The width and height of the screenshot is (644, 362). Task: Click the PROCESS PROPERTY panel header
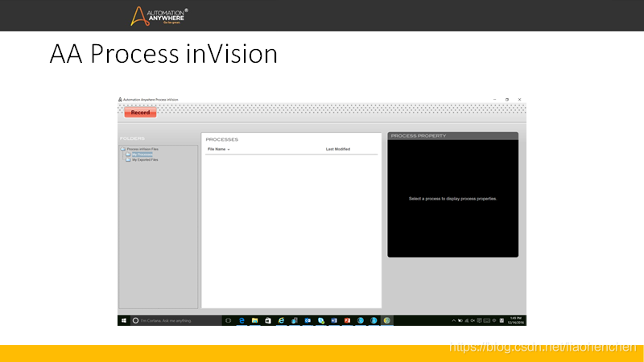pyautogui.click(x=452, y=136)
